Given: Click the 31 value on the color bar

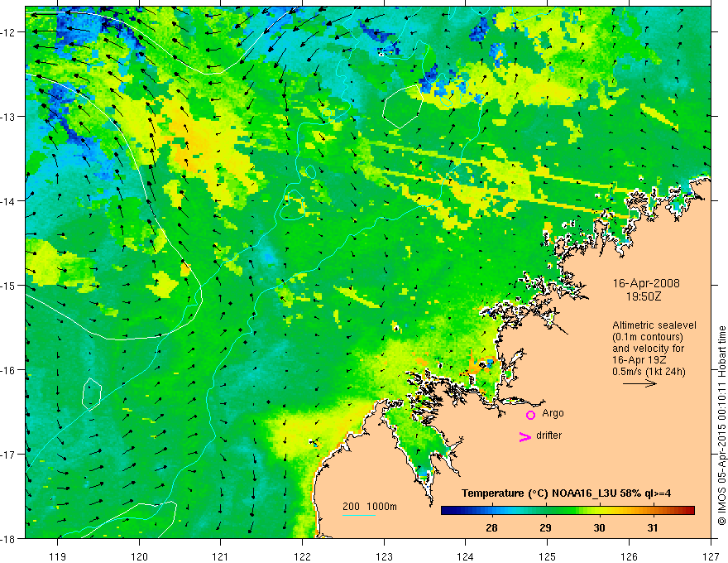Looking at the screenshot, I should pyautogui.click(x=653, y=527).
